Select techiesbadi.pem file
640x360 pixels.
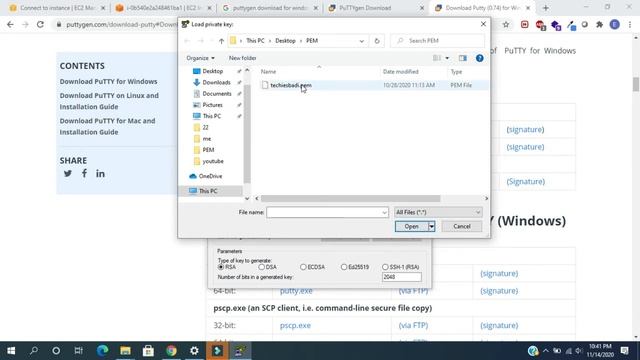pos(291,85)
